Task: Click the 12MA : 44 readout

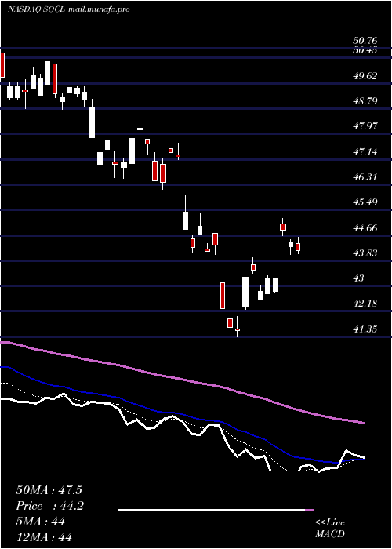Action: [44, 536]
